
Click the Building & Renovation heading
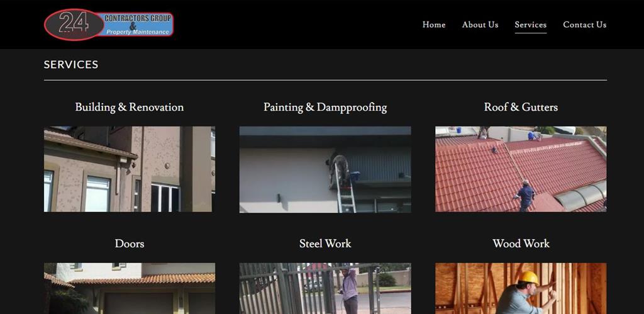point(130,107)
